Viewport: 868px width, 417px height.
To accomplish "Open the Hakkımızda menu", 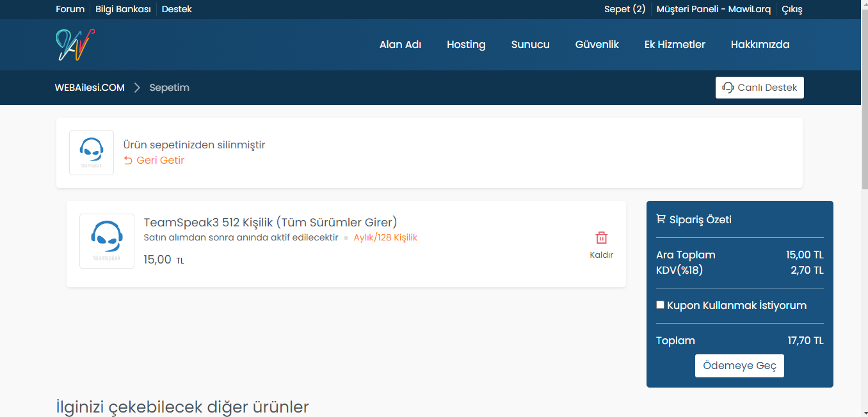I will coord(760,45).
